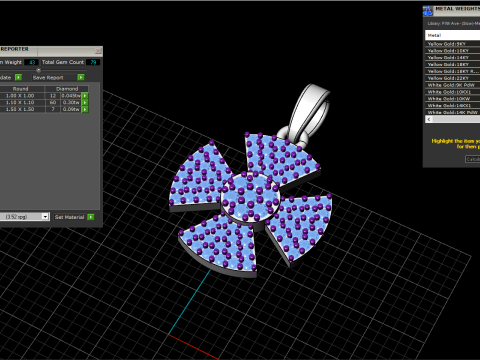
Task: Click Total Gem Count value field
Action: click(93, 62)
